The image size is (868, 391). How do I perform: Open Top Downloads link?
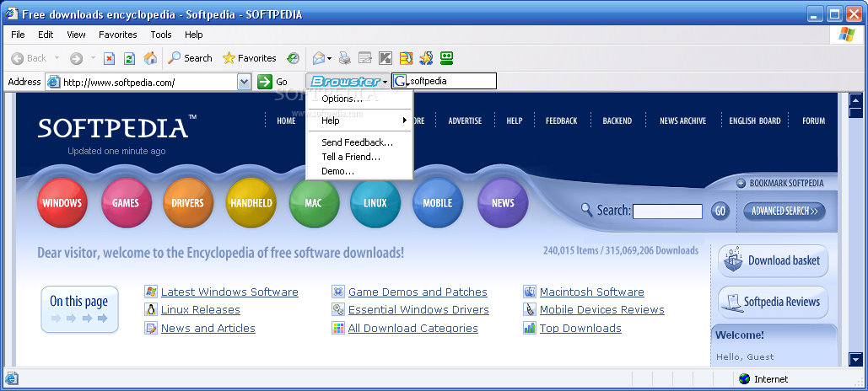[x=580, y=329]
